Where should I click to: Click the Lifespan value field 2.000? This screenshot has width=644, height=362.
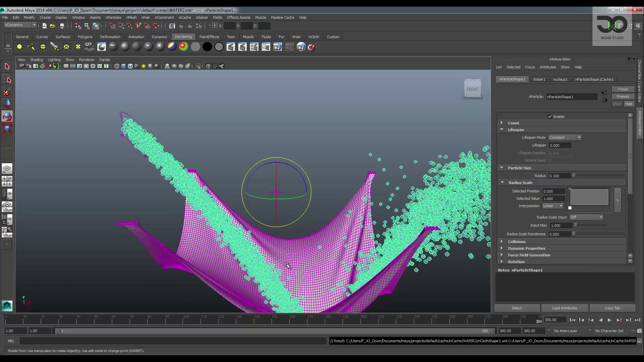point(560,145)
